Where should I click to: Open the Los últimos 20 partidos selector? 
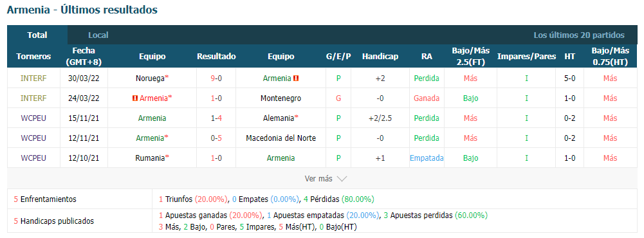click(579, 35)
